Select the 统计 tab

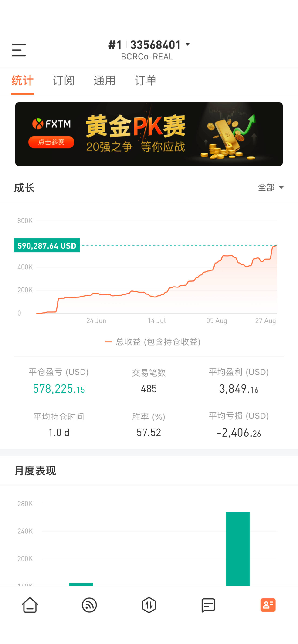[x=23, y=80]
